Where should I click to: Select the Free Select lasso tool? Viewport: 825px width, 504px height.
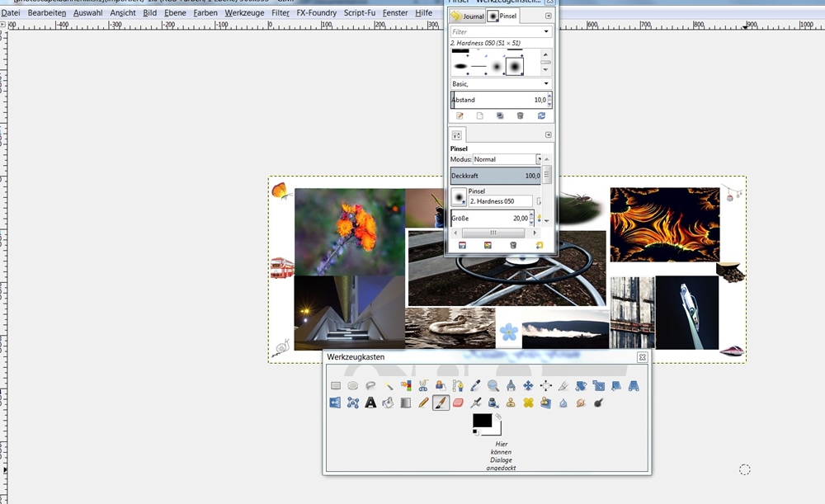370,385
